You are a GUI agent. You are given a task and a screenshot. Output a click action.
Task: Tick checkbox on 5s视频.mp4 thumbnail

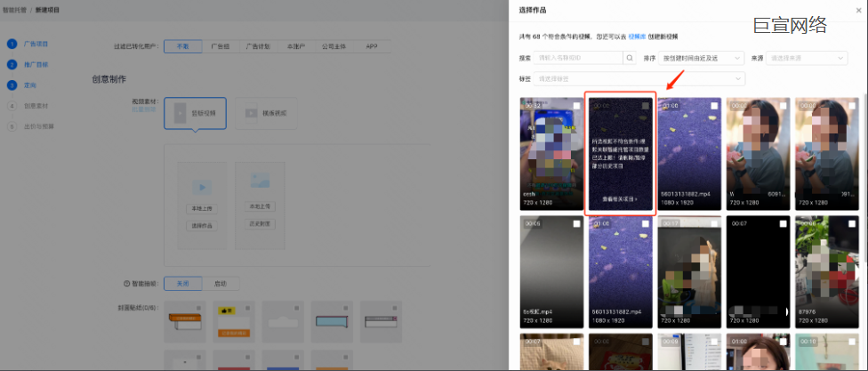pos(577,223)
